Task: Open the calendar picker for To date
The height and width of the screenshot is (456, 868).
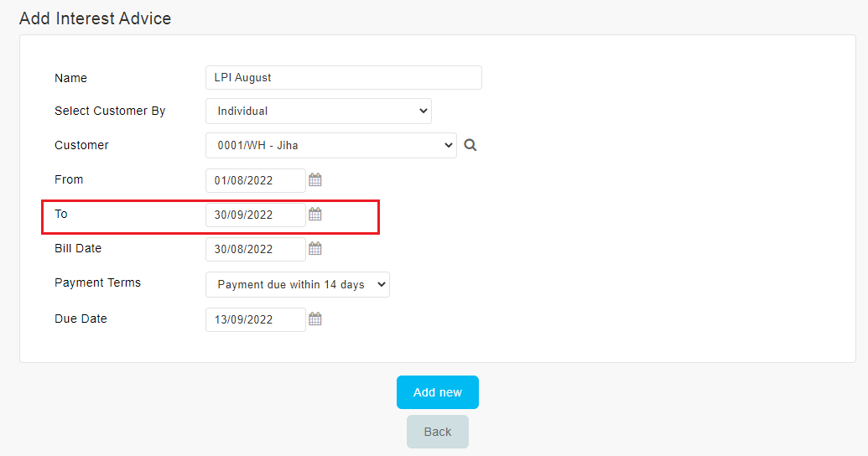Action: tap(315, 214)
